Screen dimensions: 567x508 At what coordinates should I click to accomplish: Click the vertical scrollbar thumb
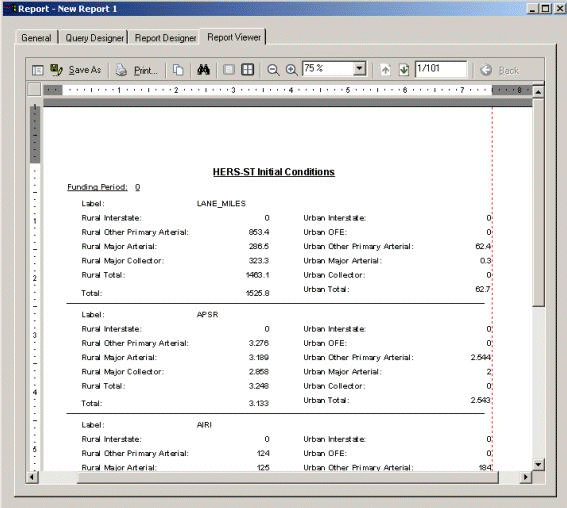[538, 202]
